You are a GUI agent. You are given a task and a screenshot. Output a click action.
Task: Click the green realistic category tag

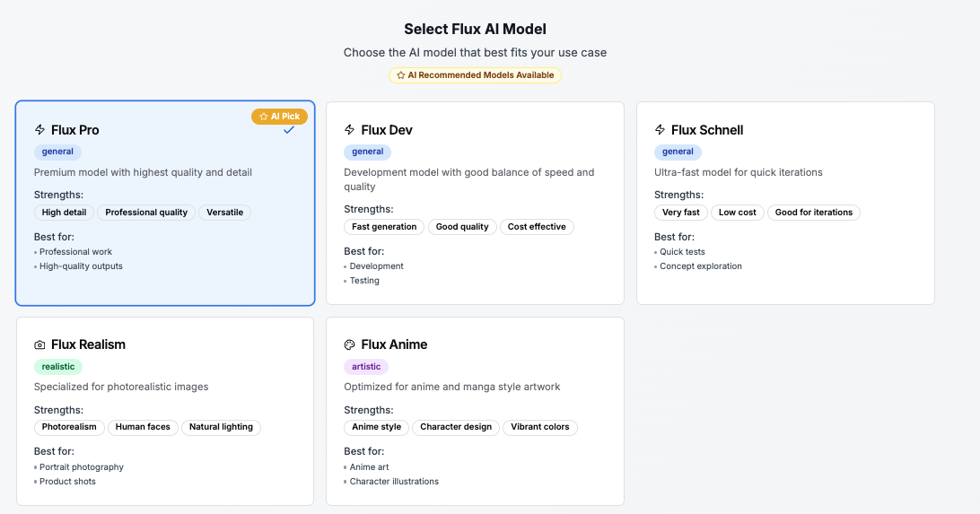pyautogui.click(x=58, y=367)
